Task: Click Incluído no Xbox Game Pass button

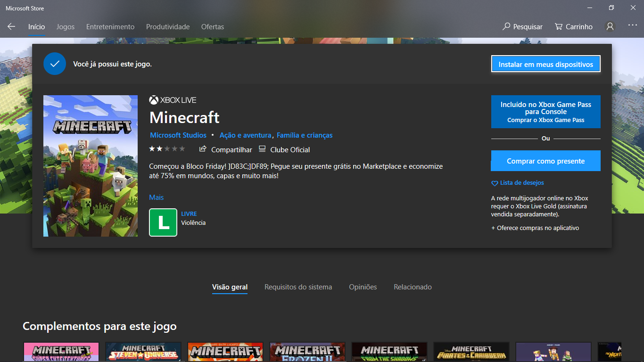Action: (546, 112)
